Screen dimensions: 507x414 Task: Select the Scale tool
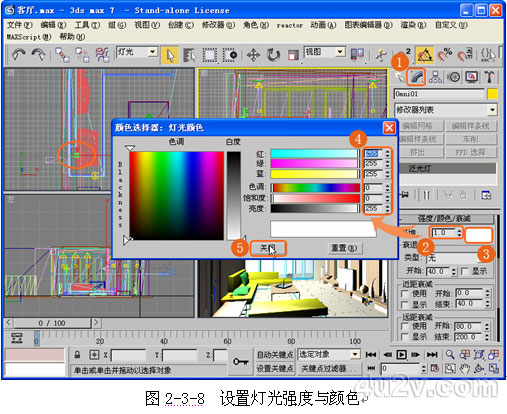point(293,55)
